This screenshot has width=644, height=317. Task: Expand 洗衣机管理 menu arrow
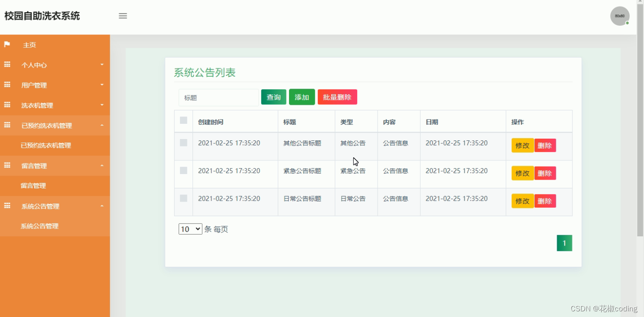click(x=102, y=105)
